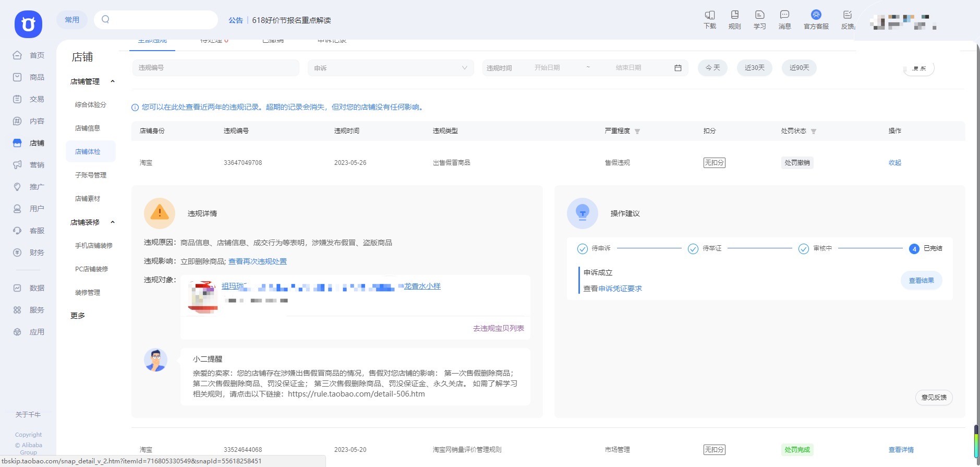The height and width of the screenshot is (467, 980).
Task: Open 财务 finance in sidebar
Action: 29,253
